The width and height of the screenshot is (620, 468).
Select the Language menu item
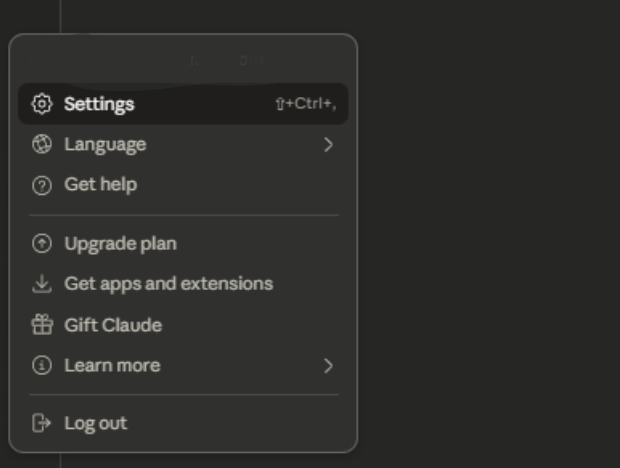105,144
